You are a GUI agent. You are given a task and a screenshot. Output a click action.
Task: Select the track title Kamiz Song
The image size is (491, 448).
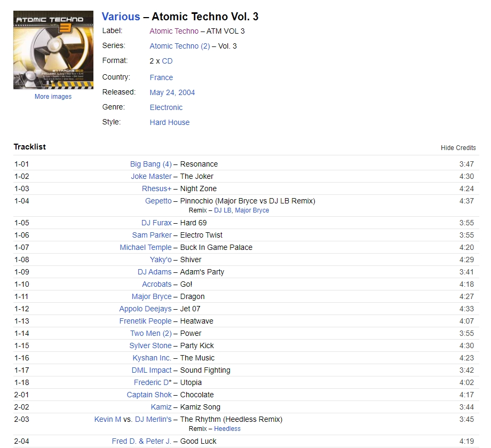pyautogui.click(x=200, y=407)
